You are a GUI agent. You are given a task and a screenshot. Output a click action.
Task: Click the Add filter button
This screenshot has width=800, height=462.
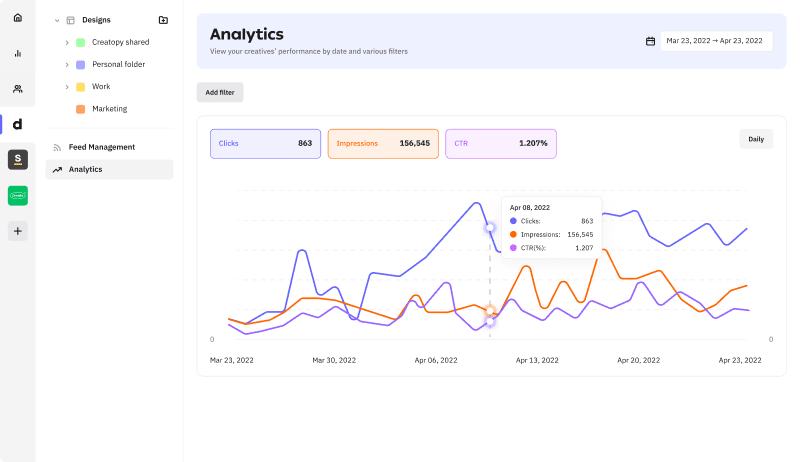pos(220,92)
